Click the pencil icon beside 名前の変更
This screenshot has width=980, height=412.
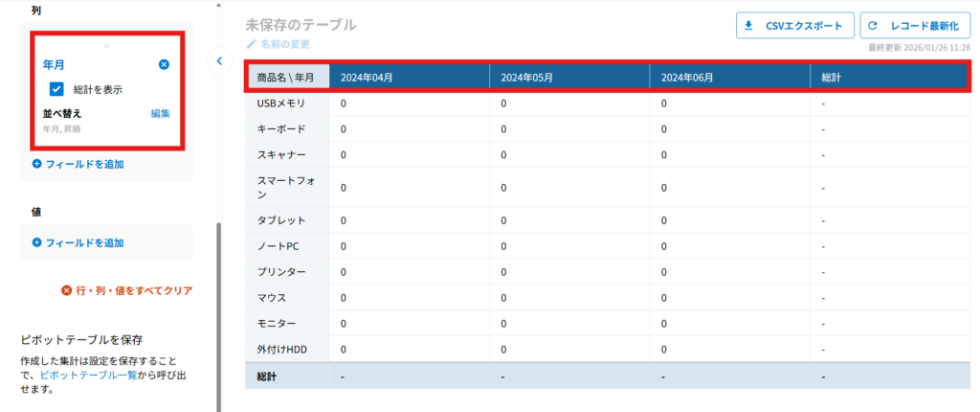[252, 44]
